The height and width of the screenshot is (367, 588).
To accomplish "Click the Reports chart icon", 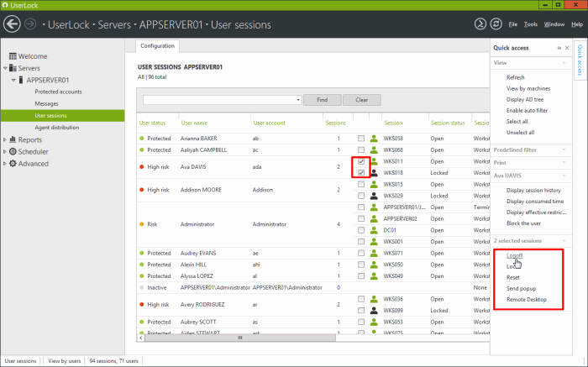I will coord(13,139).
